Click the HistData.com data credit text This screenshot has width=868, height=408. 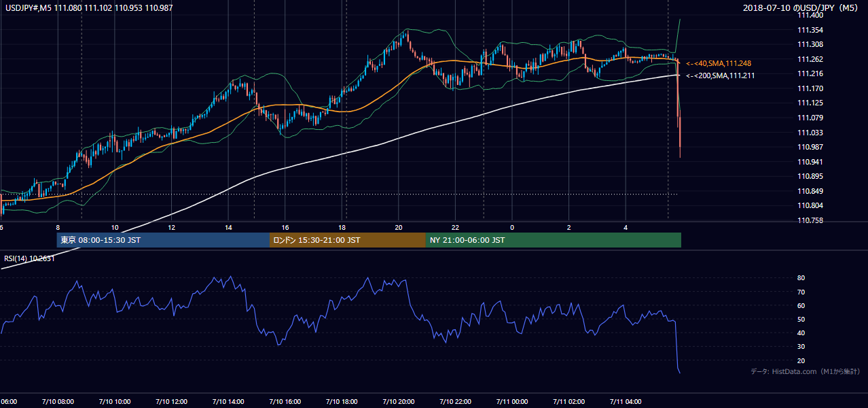tap(805, 371)
